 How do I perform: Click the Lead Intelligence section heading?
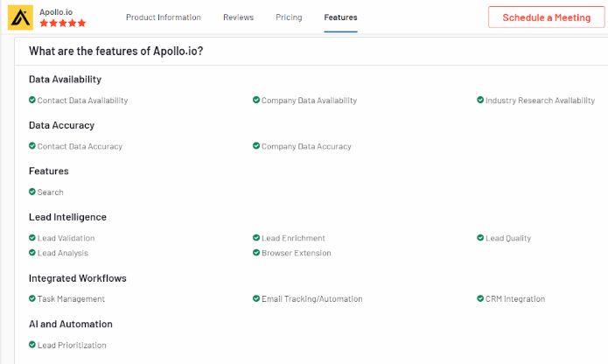click(67, 217)
